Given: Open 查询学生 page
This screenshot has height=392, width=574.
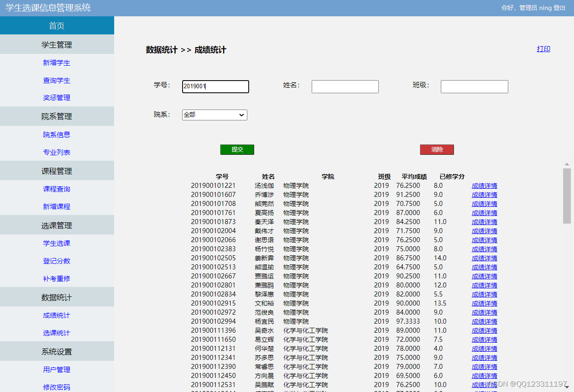Looking at the screenshot, I should click(57, 81).
